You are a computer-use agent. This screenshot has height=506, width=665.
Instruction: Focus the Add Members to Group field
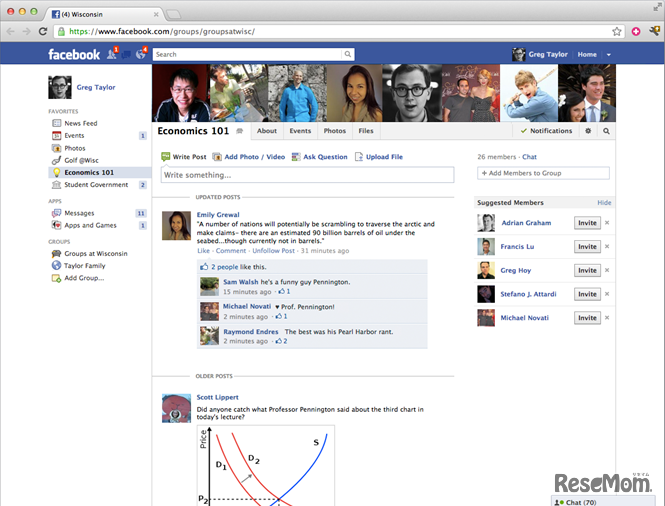543,173
